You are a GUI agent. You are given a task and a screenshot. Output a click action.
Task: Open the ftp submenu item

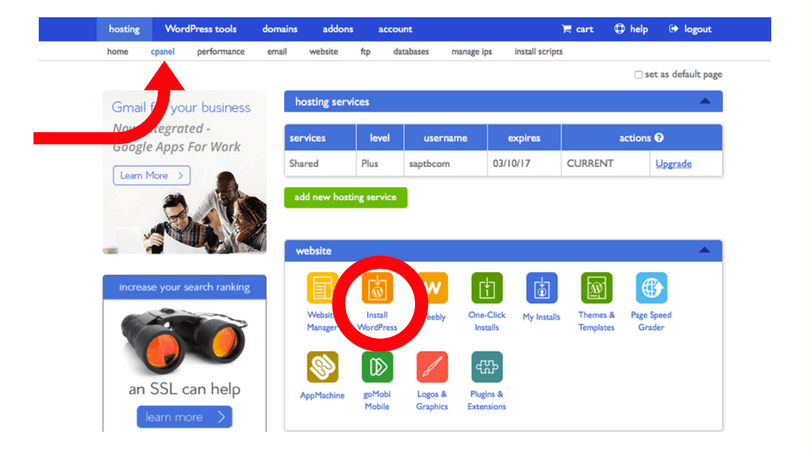pyautogui.click(x=365, y=52)
